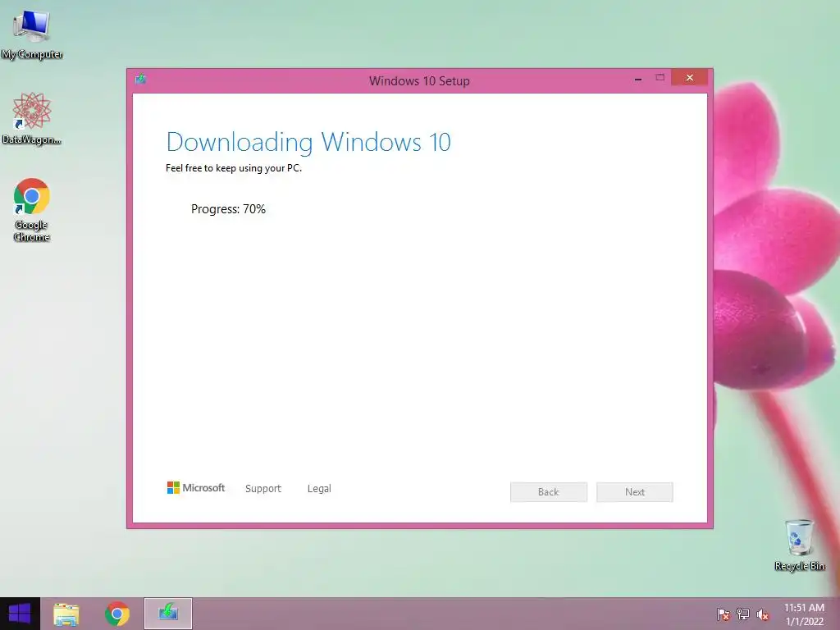Click the 'Feel free to keep using your PC' text
840x630 pixels.
click(234, 168)
